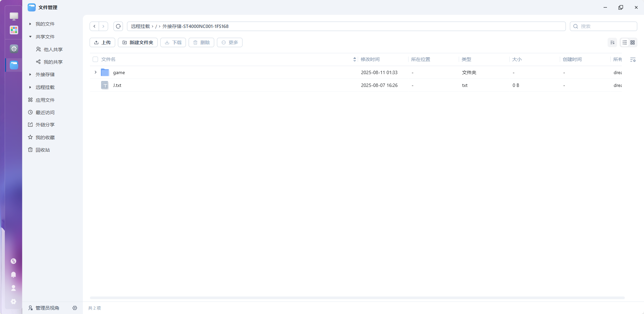This screenshot has width=644, height=314.
Task: Click 管理员视角 at sidebar bottom
Action: 44,308
